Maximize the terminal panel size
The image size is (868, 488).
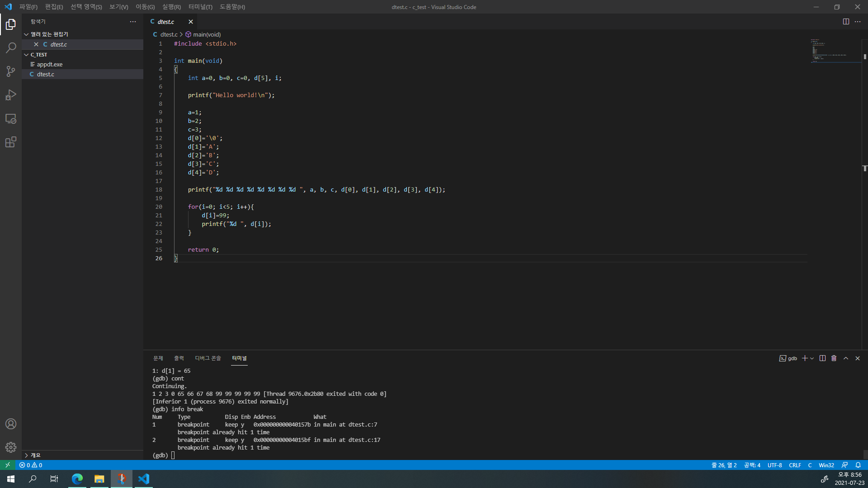[x=846, y=358]
